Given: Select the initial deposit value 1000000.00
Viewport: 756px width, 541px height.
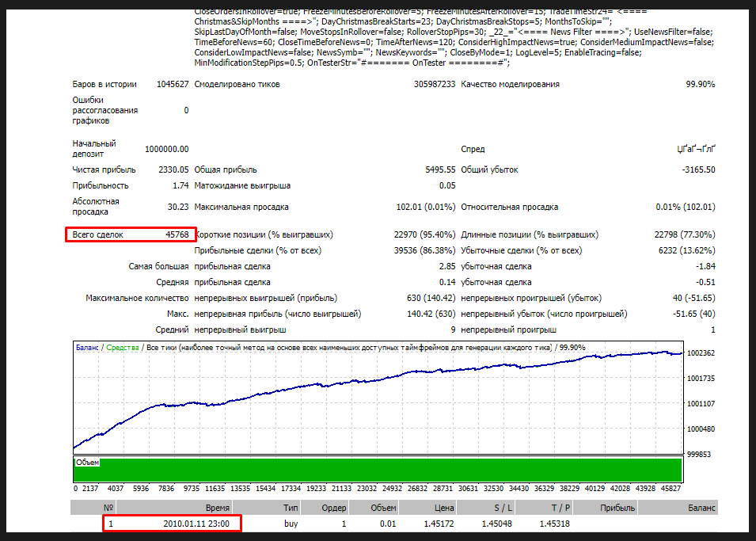Looking at the screenshot, I should coord(167,149).
